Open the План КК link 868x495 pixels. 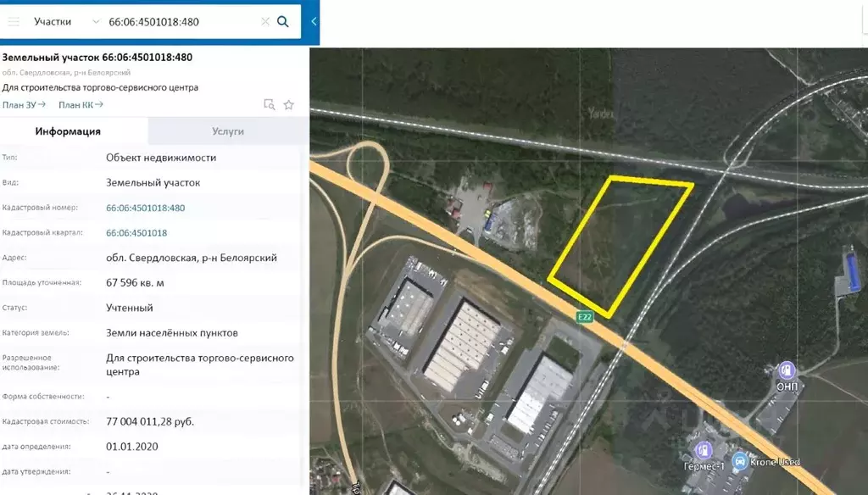pos(81,105)
